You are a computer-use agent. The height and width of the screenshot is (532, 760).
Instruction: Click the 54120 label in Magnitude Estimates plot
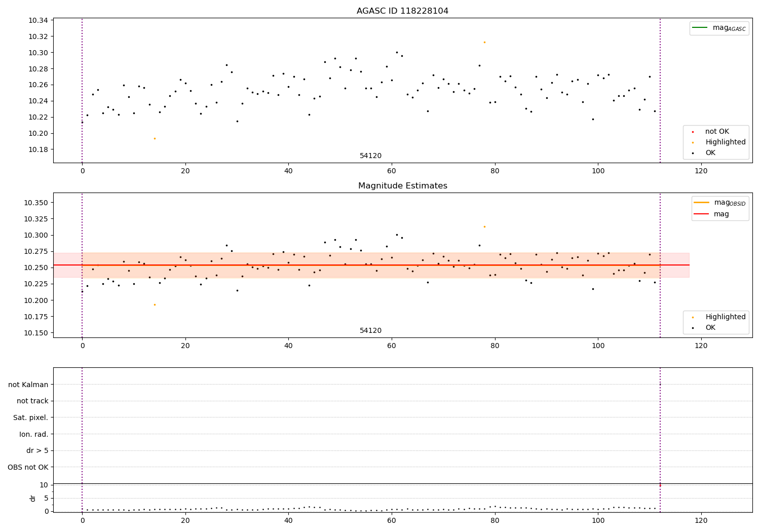370,331
